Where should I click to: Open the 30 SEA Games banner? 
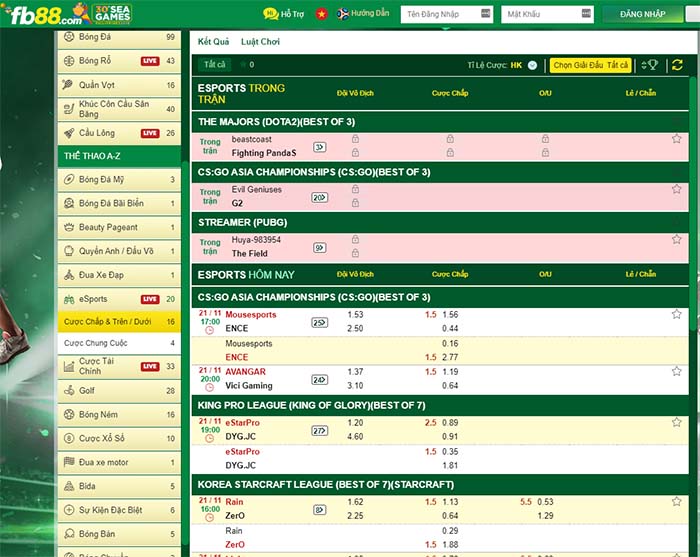112,14
